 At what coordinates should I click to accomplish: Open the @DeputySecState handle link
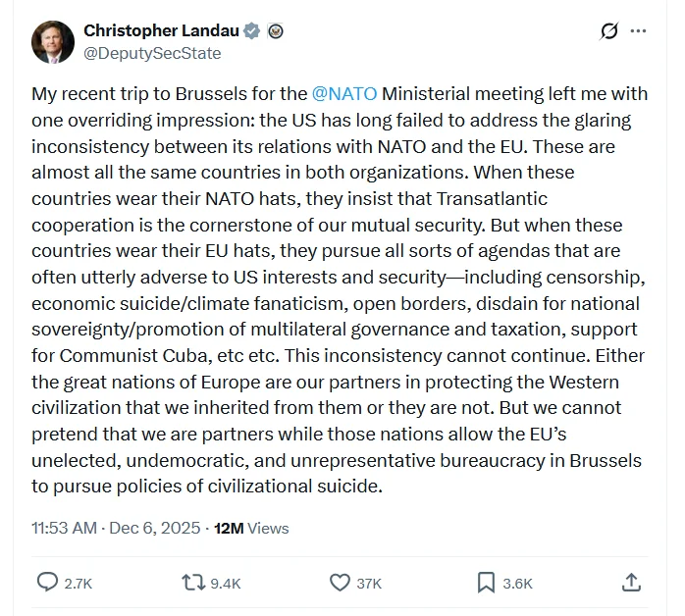[x=152, y=53]
